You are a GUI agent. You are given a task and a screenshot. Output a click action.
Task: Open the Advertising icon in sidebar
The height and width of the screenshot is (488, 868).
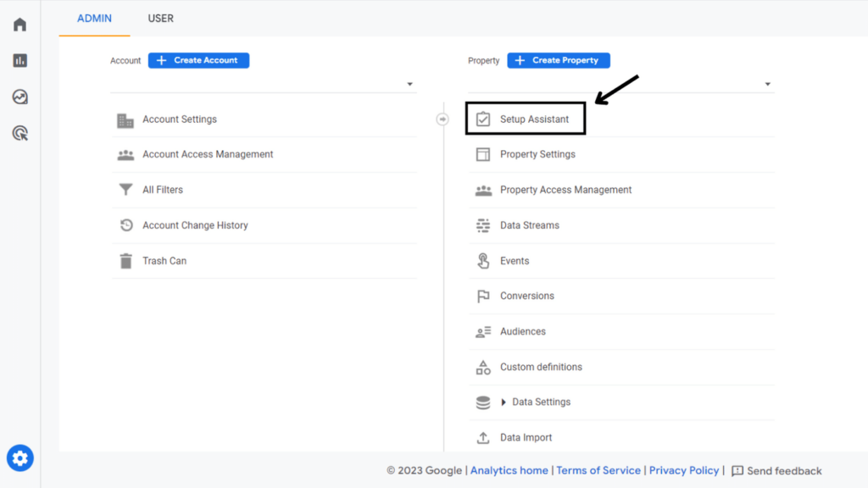(19, 133)
